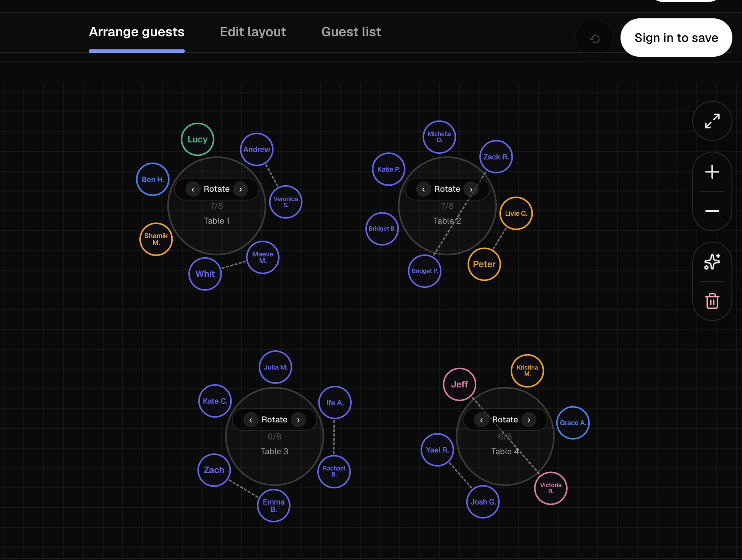Rotate Table 3 right with chevron

[298, 420]
